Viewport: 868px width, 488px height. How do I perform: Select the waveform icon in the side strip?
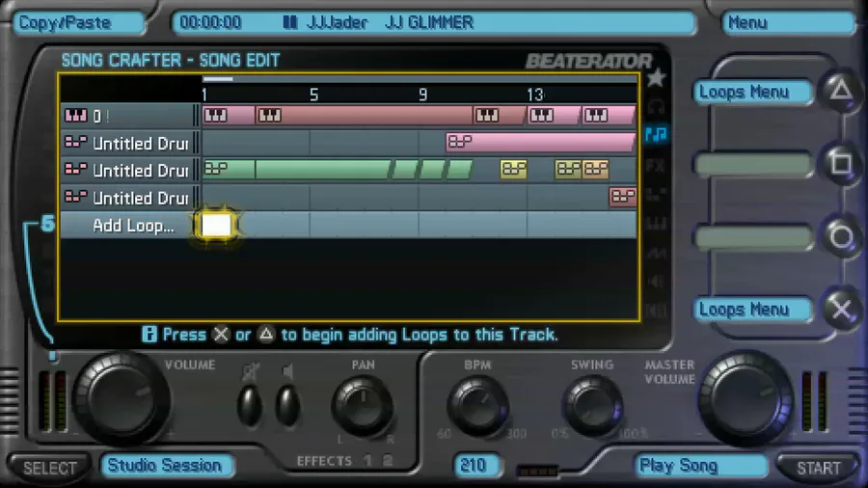tap(656, 253)
